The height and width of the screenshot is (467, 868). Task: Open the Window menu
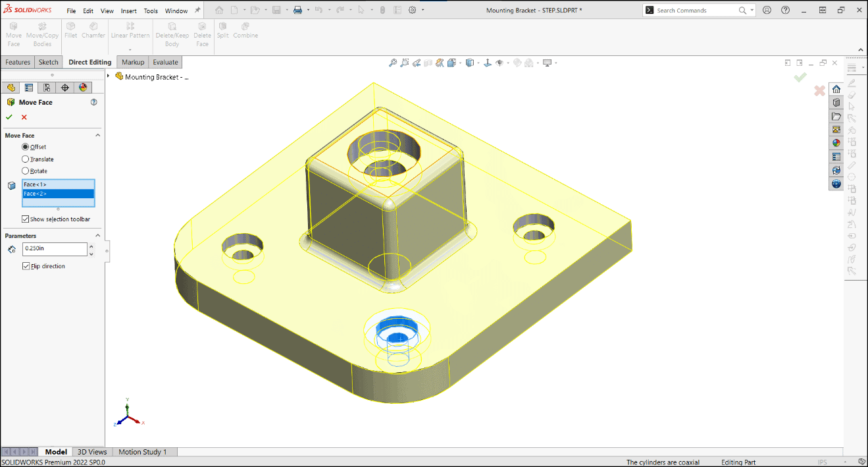176,11
